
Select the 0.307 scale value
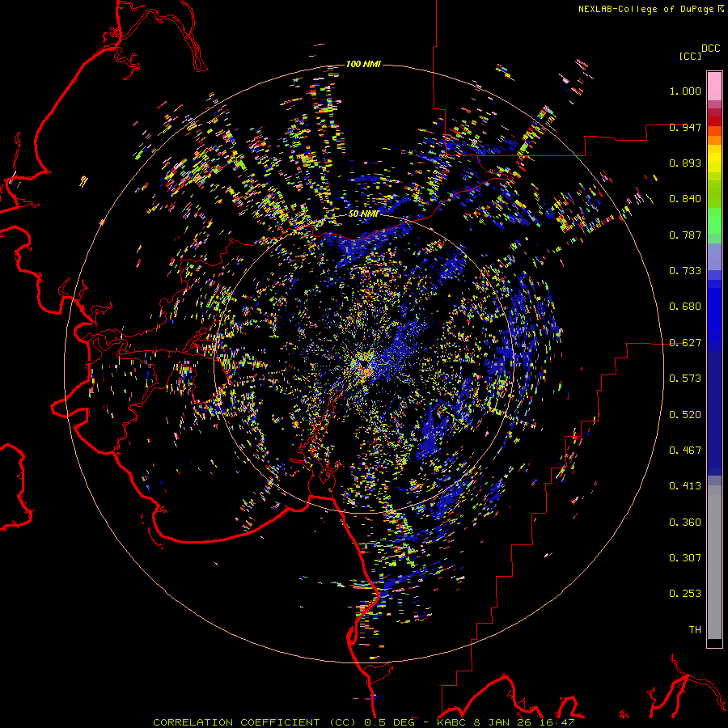click(x=685, y=558)
